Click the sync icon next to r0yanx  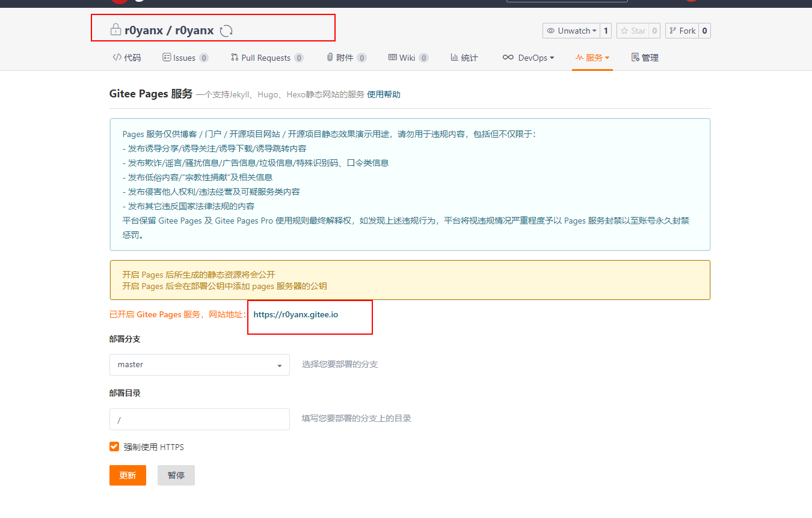(226, 31)
